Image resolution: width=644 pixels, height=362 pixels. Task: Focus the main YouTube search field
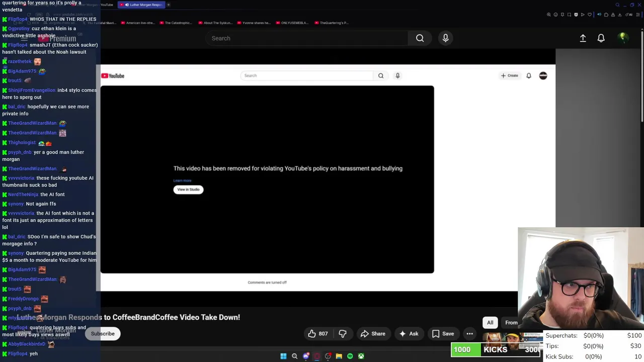click(x=307, y=38)
